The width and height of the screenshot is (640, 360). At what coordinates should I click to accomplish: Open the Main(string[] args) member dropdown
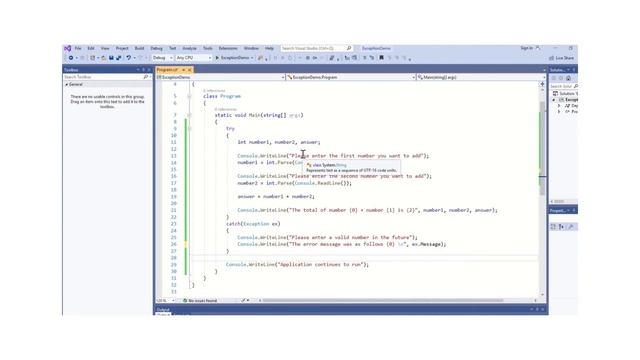coord(481,77)
